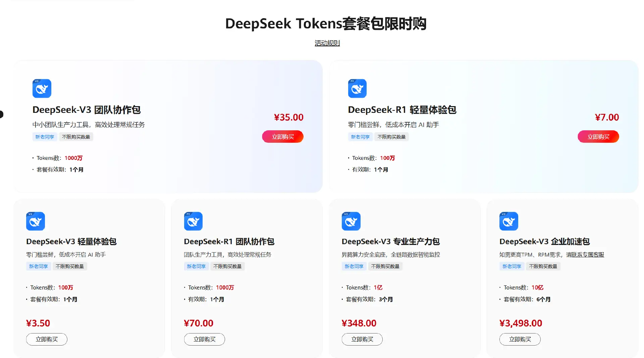This screenshot has width=644, height=358.
Task: Buy the ¥35.00 V3 团队协作包
Action: coord(283,137)
